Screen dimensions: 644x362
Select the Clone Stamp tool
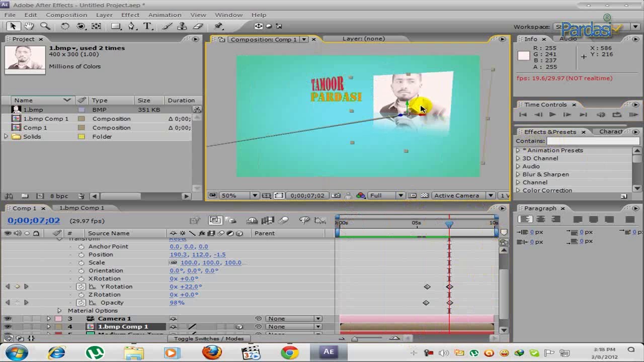click(182, 26)
